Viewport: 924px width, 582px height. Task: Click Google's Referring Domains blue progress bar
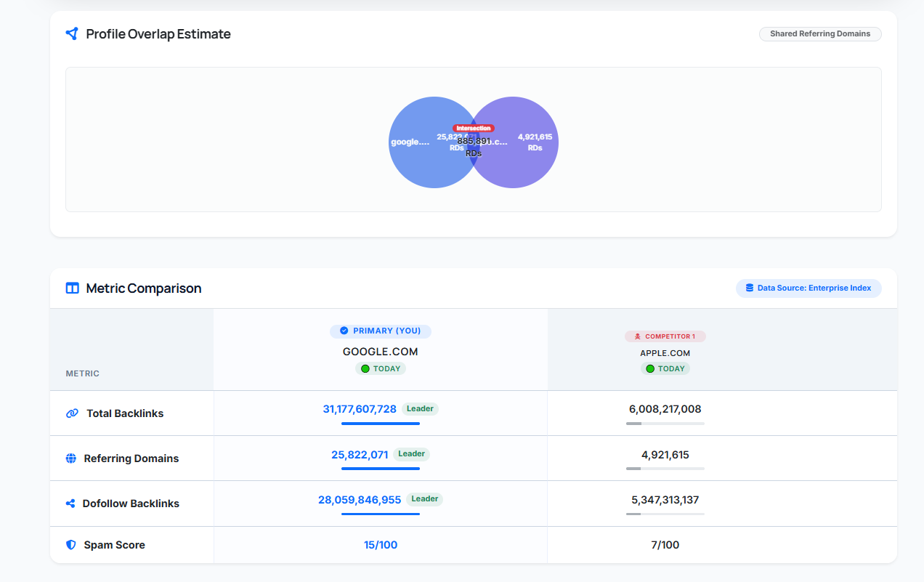pos(381,469)
